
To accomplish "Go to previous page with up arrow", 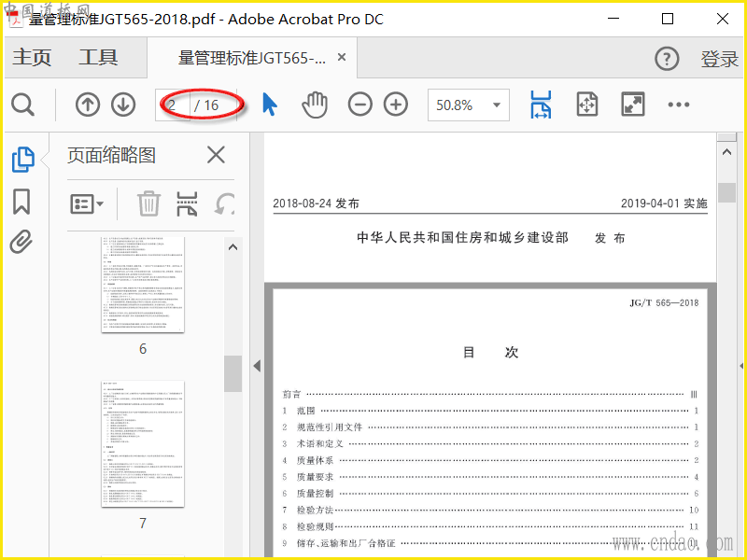I will click(x=88, y=105).
